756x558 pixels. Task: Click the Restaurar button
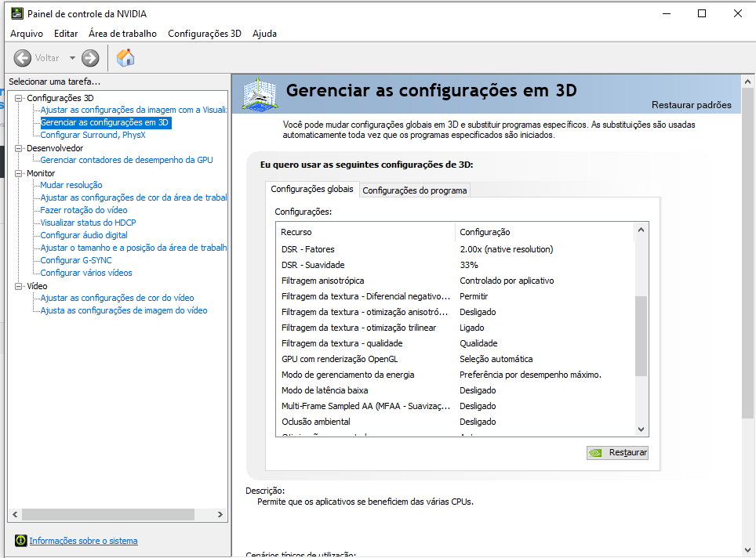[618, 453]
